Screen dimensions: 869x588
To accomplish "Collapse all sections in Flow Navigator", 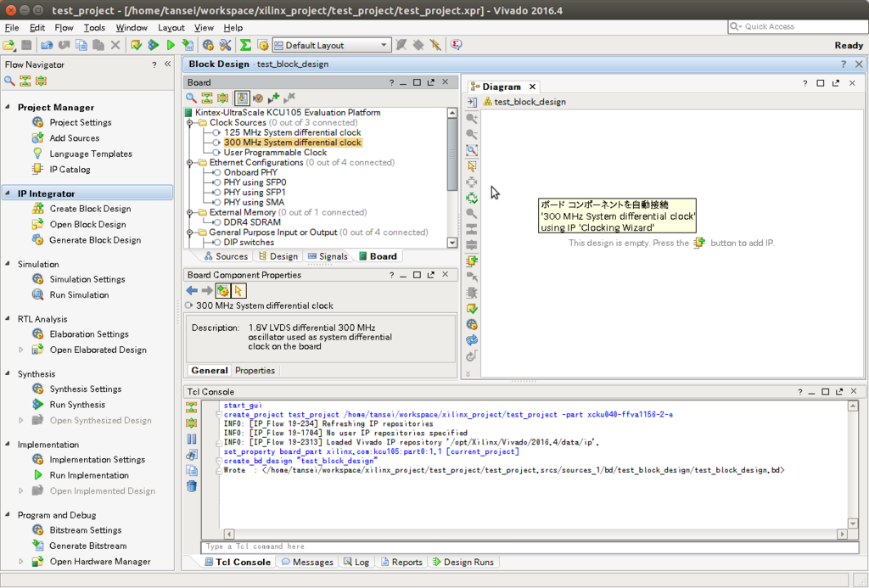I will [x=25, y=81].
